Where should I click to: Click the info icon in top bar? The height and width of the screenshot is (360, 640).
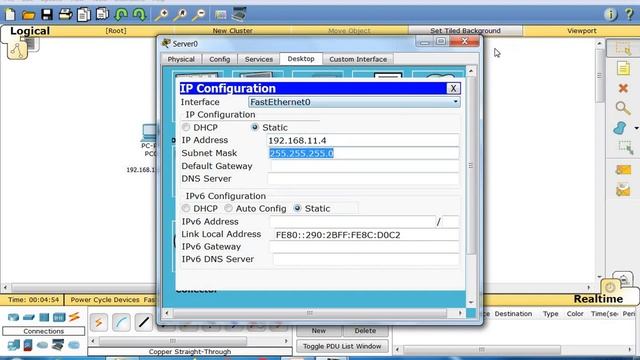point(610,15)
